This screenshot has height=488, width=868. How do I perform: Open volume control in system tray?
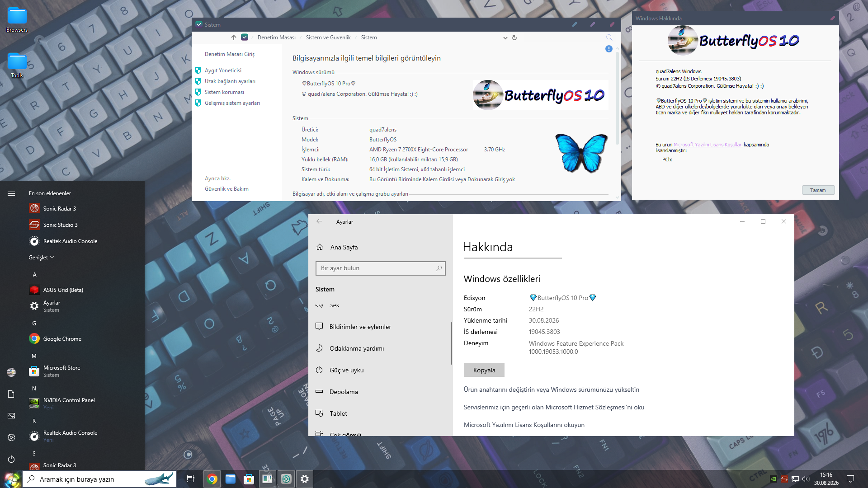pyautogui.click(x=806, y=479)
